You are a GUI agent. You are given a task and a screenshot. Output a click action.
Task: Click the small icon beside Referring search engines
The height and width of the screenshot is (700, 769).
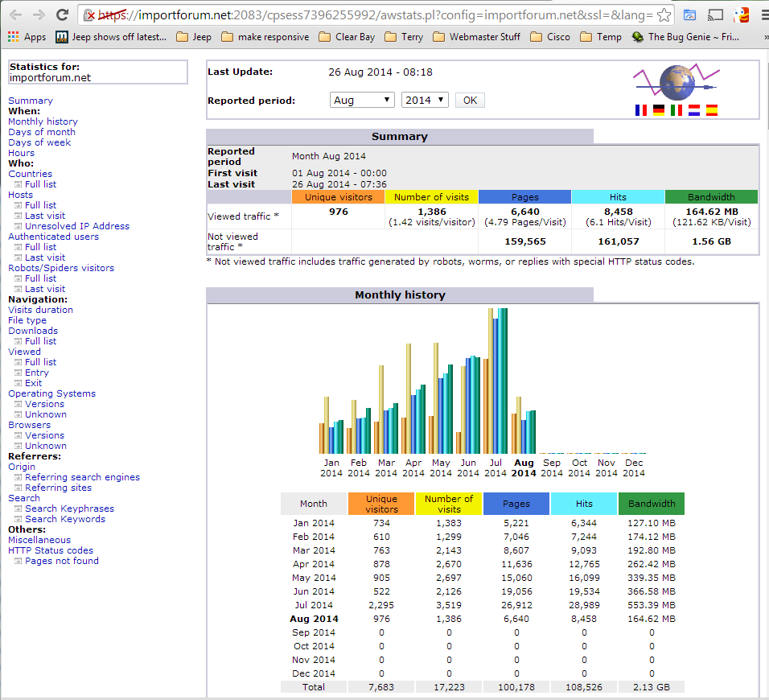pyautogui.click(x=19, y=477)
